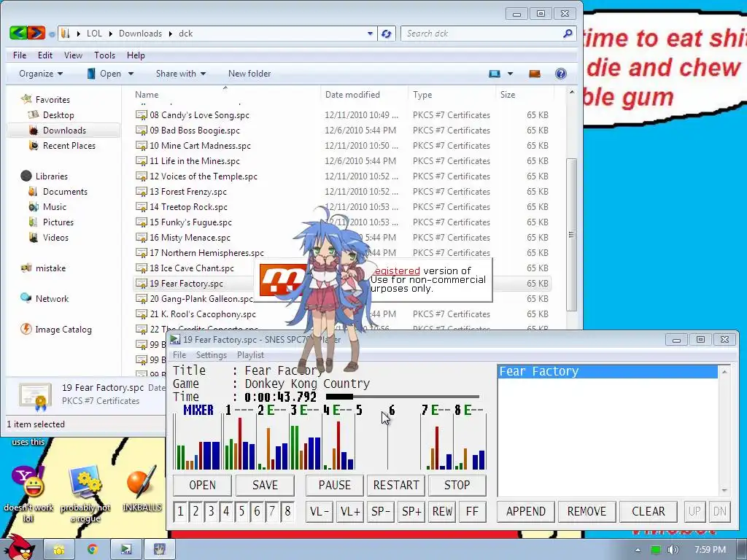Click the Videos library icon
This screenshot has width=747, height=560.
click(x=33, y=237)
